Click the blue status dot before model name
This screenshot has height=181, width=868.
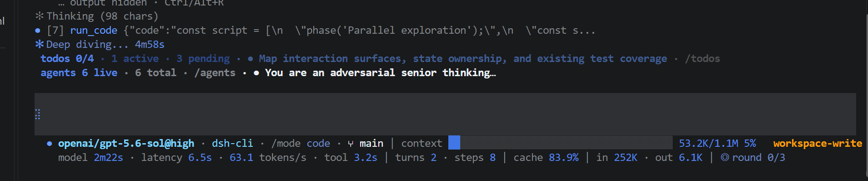click(50, 144)
